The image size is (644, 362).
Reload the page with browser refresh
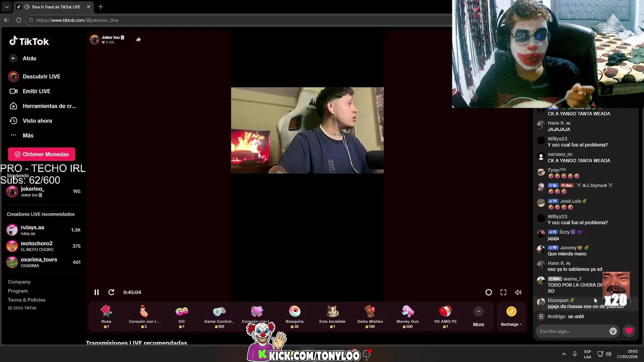point(19,20)
